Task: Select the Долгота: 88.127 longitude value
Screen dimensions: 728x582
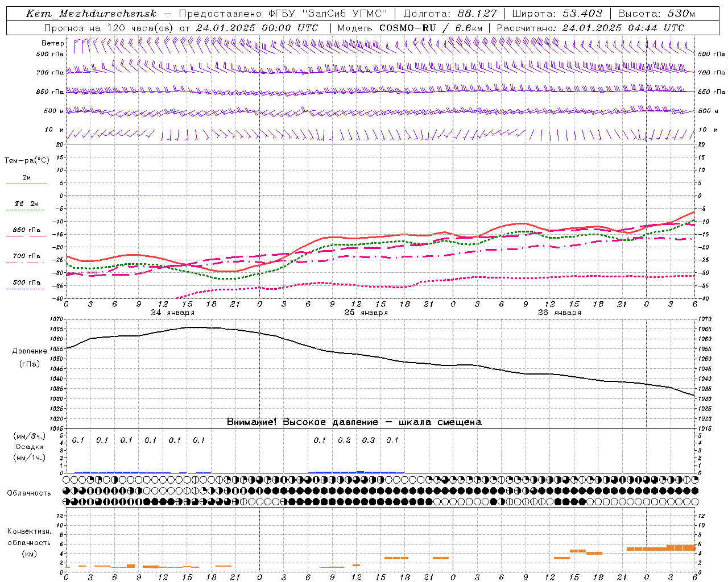Action: click(x=450, y=14)
